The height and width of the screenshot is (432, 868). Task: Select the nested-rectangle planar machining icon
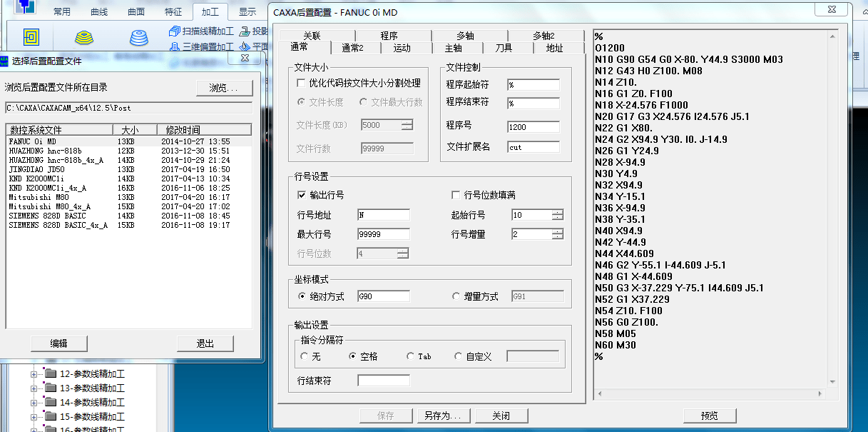click(31, 37)
